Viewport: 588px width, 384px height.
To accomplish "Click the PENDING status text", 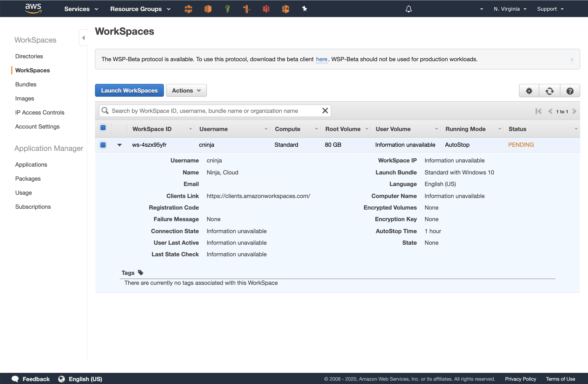I will pos(521,145).
